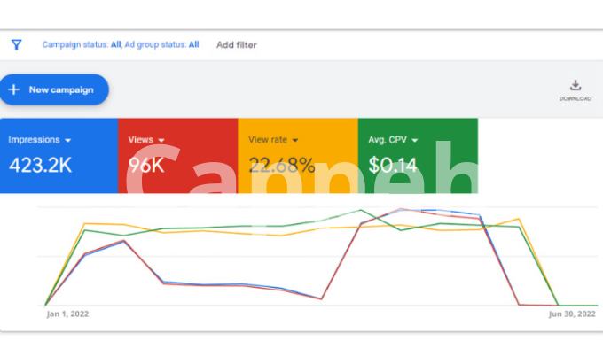Viewport: 603px width, 364px height.
Task: Open the Views metric dropdown arrow
Action: click(161, 140)
